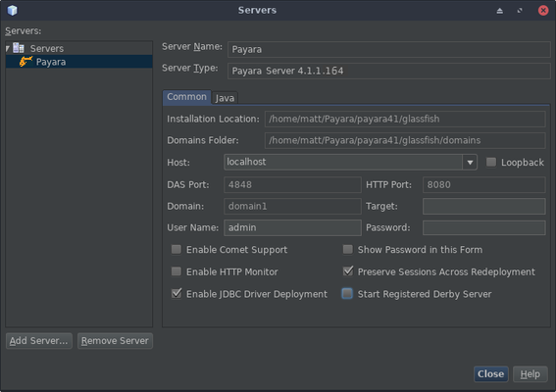The image size is (556, 392).
Task: Uncheck Preserve Sessions Across Redeployment
Action: tap(348, 271)
